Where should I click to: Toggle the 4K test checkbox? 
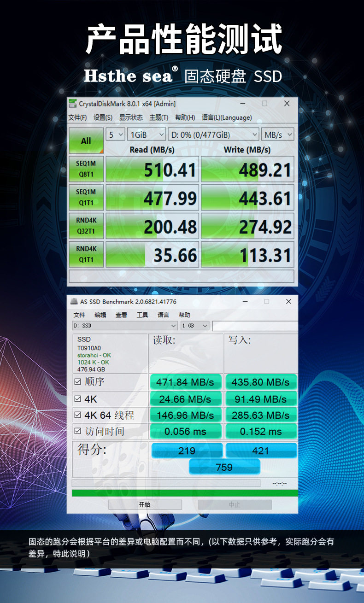click(x=77, y=398)
